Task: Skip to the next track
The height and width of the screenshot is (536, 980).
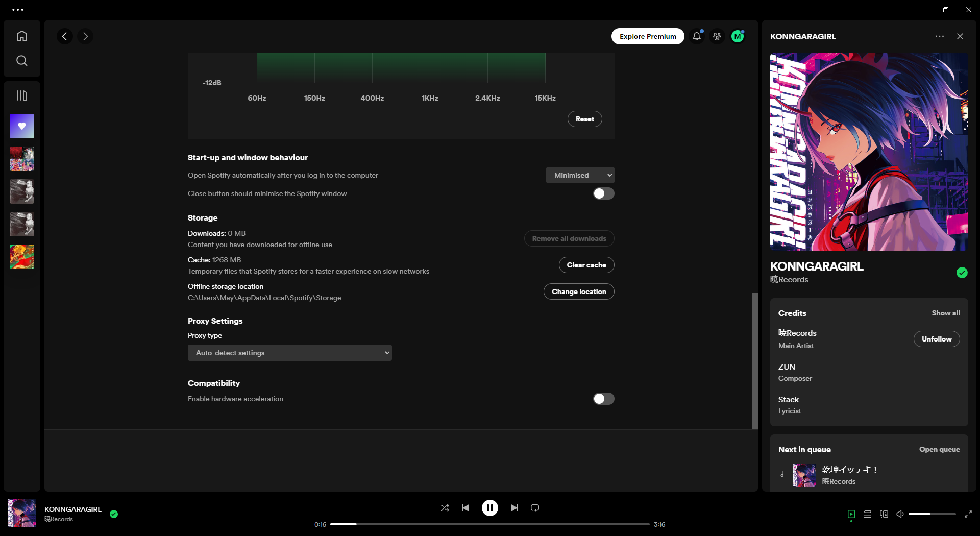Action: coord(514,508)
